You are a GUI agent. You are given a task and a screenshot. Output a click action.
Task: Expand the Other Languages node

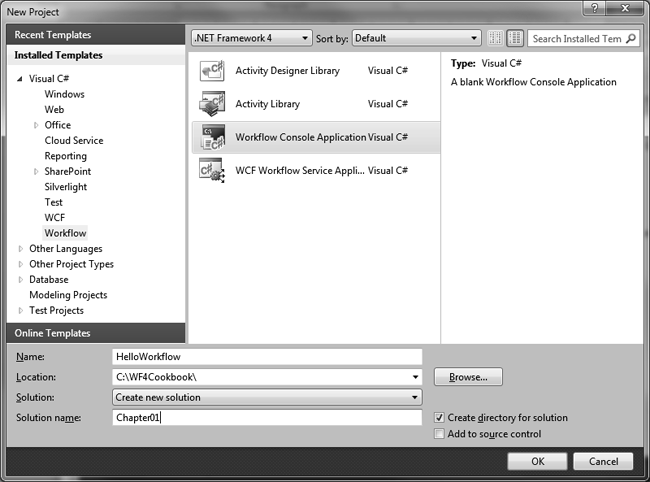tap(20, 249)
